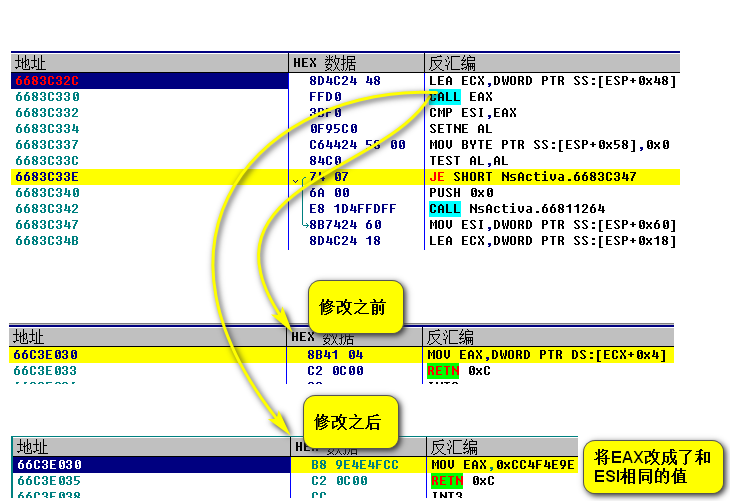The image size is (730, 501).
Task: Select JE SHORT NsActiva.6683C347 instruction
Action: pos(533,177)
